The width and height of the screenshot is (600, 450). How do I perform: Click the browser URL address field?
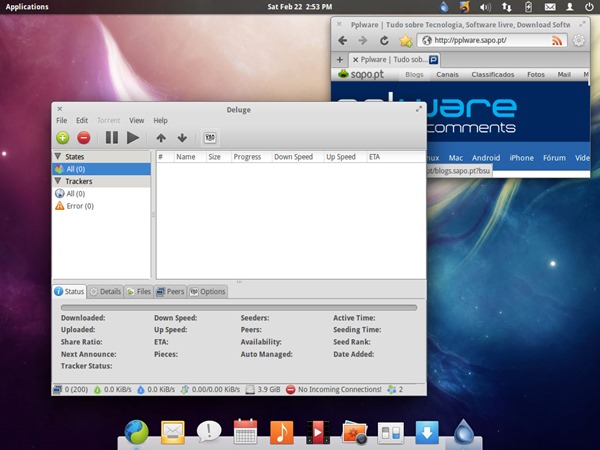click(x=492, y=40)
